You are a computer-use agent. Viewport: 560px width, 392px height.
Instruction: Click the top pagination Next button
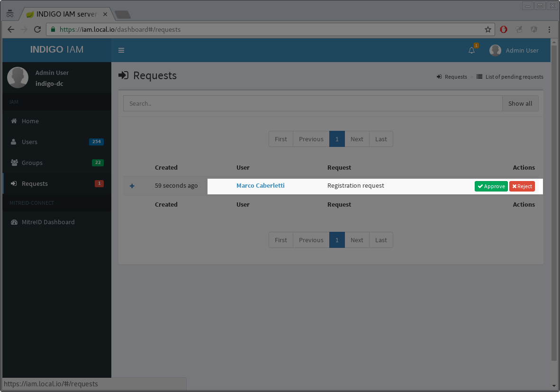(357, 139)
